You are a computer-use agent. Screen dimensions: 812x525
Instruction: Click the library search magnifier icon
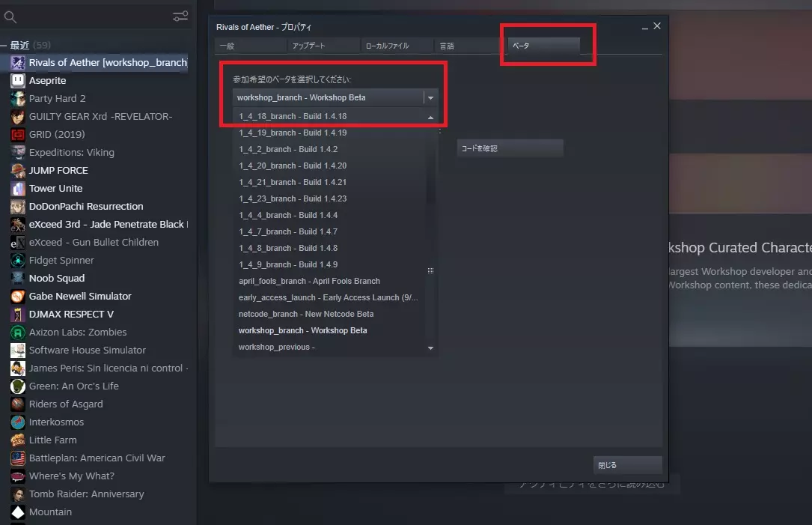coord(10,17)
